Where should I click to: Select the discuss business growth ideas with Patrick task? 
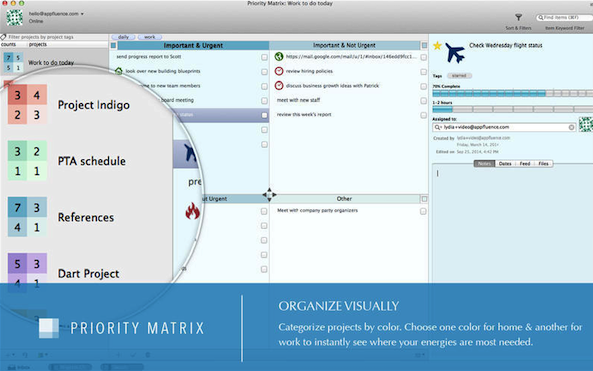point(332,86)
